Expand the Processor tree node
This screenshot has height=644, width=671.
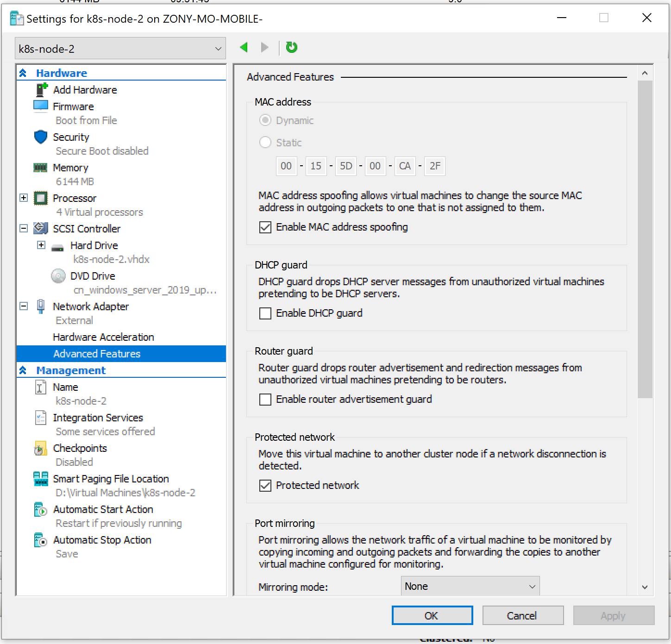click(23, 198)
